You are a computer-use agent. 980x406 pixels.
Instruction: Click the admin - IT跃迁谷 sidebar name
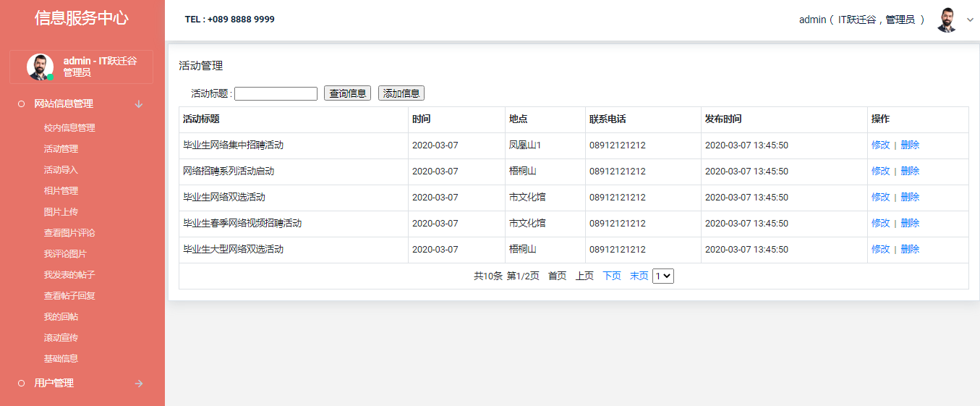[x=100, y=61]
